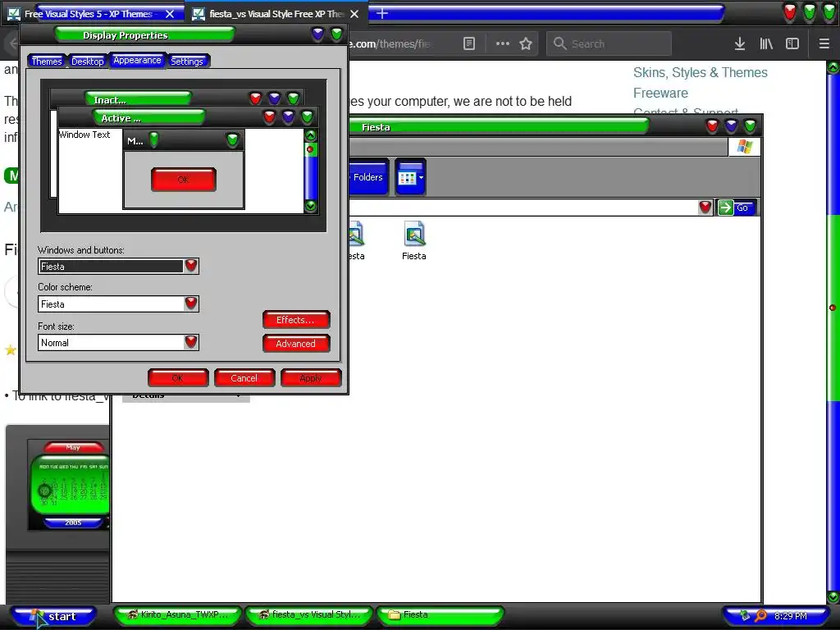840x630 pixels.
Task: Select the Appearance tab
Action: 137,60
